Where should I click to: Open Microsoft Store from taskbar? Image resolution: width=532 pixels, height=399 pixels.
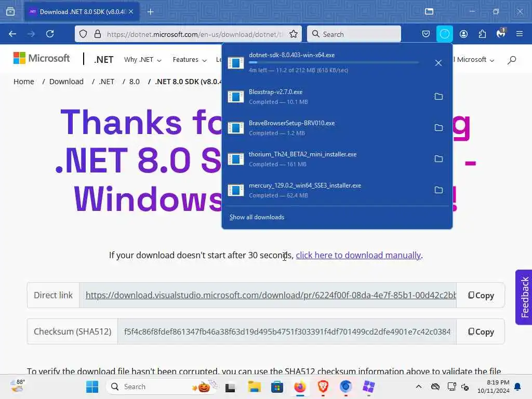click(277, 387)
